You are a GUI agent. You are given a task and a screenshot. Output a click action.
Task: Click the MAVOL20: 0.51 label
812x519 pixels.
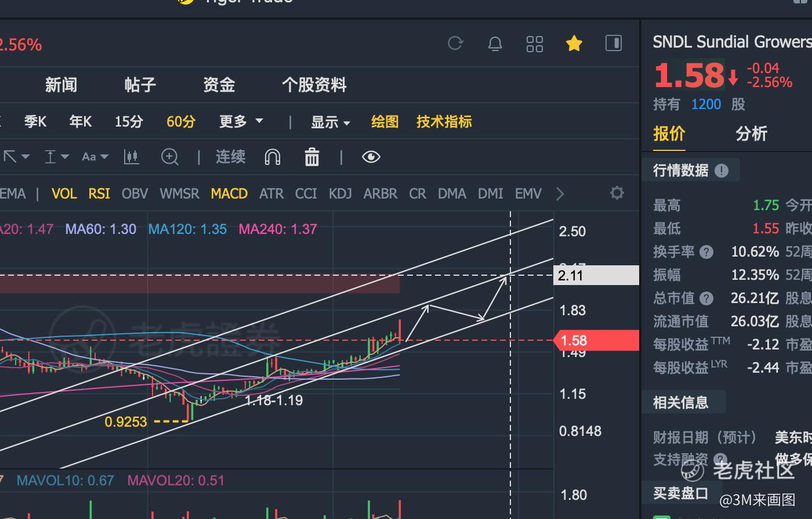(x=176, y=481)
